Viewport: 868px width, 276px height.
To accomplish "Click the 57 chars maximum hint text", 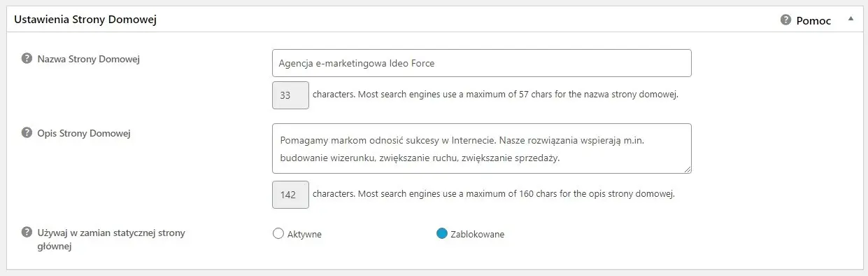I will pyautogui.click(x=495, y=95).
